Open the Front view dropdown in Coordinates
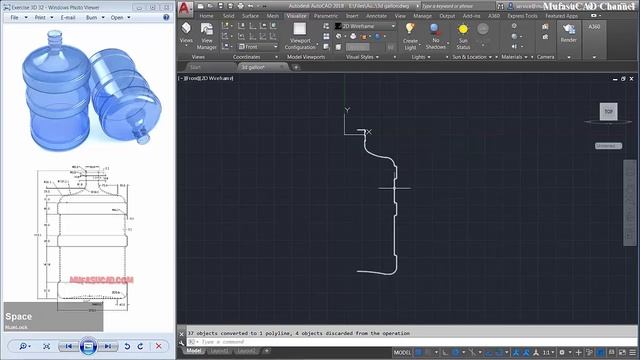 [x=258, y=47]
